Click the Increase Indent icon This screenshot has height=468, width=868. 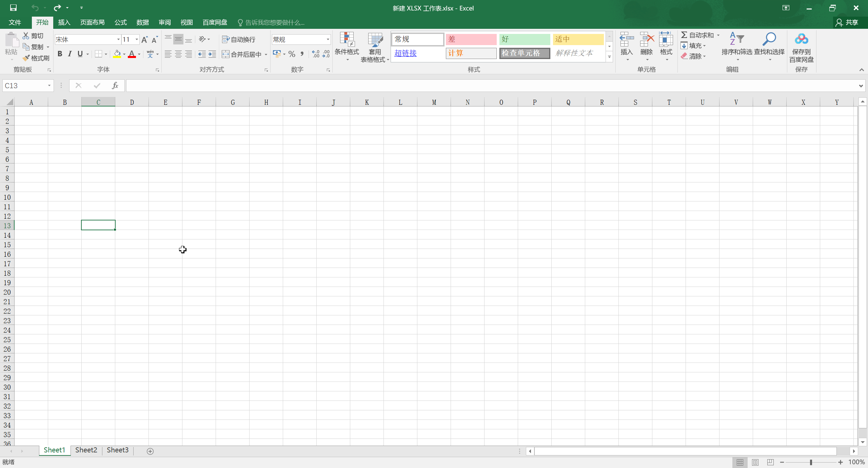point(212,54)
